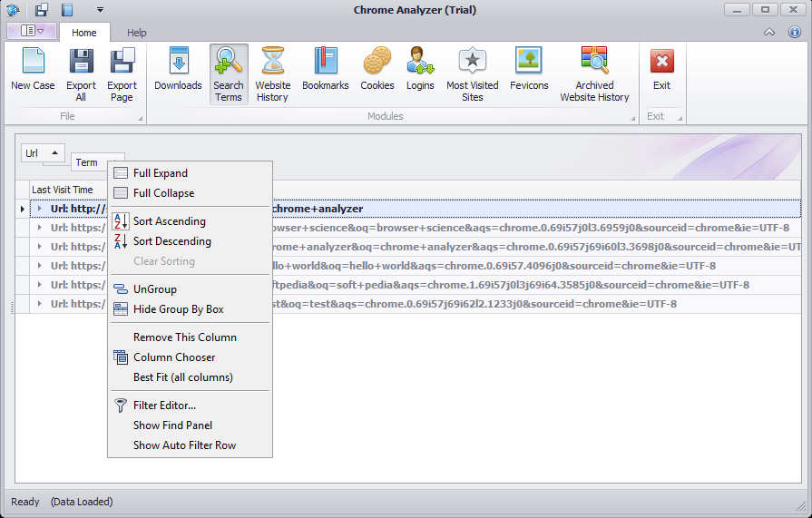Choose Remove This Column
The width and height of the screenshot is (812, 518).
[x=190, y=337]
